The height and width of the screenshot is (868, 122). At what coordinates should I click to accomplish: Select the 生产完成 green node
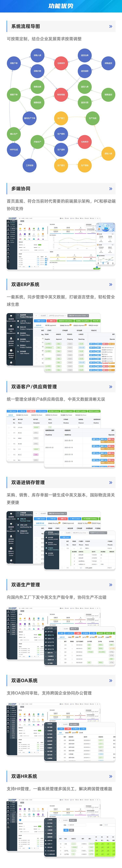(x=93, y=118)
